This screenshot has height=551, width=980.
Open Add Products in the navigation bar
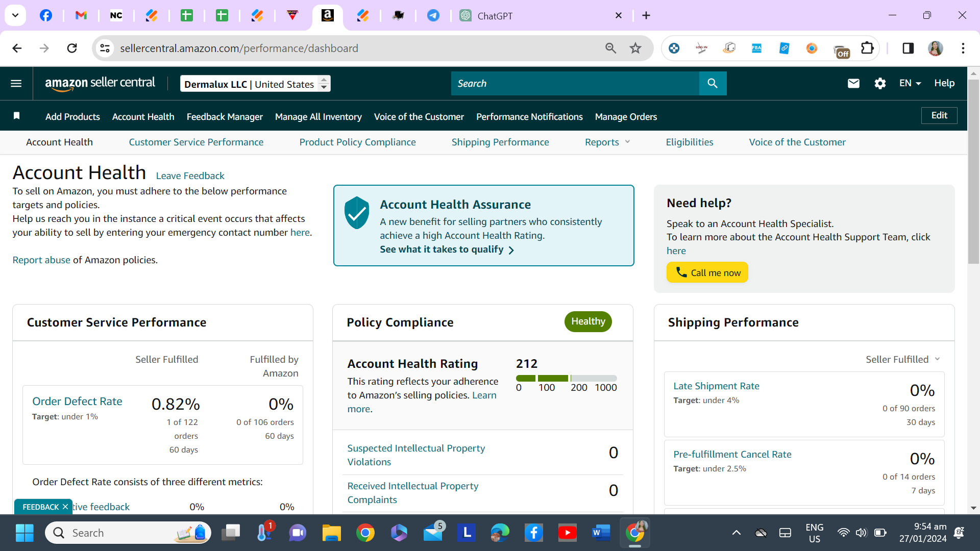pyautogui.click(x=72, y=116)
